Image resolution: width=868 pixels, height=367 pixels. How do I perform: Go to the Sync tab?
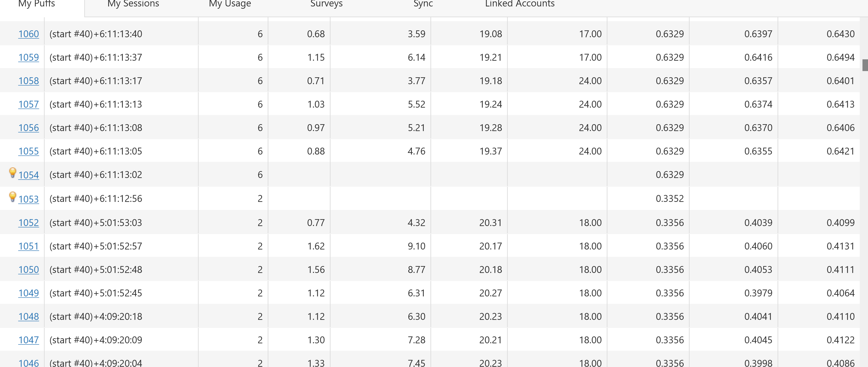423,4
